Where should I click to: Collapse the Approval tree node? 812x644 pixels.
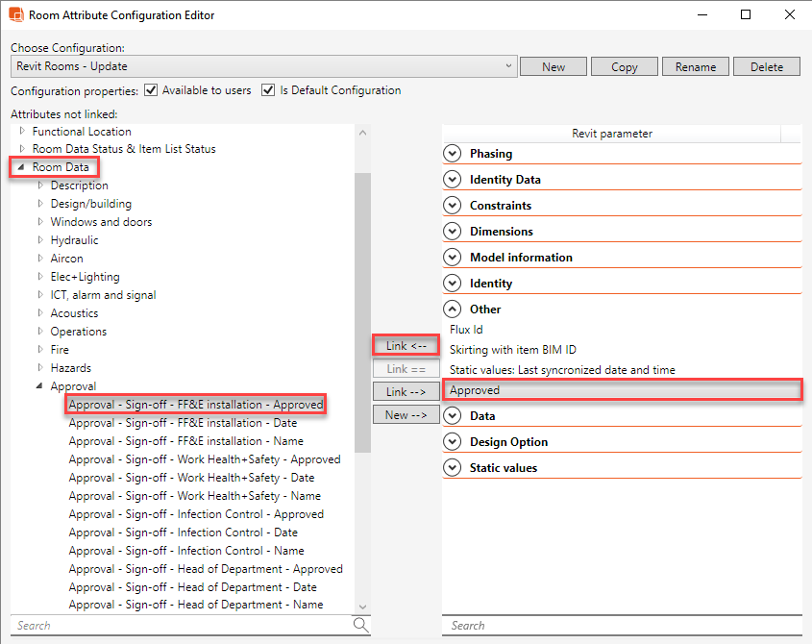39,385
